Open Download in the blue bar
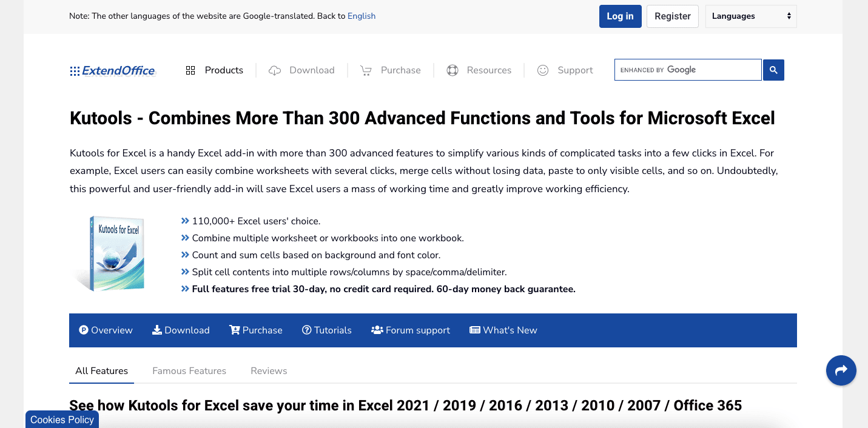This screenshot has width=868, height=428. [181, 330]
